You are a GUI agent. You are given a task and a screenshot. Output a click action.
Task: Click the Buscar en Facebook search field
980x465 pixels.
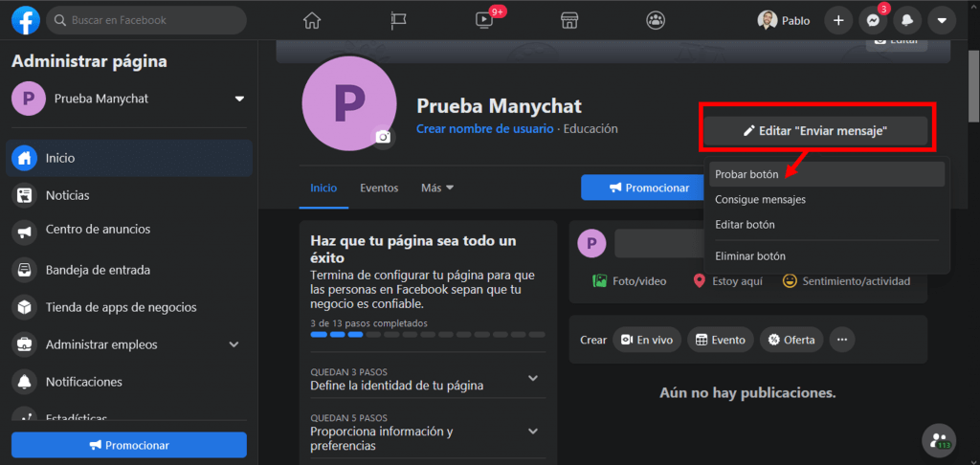point(146,20)
